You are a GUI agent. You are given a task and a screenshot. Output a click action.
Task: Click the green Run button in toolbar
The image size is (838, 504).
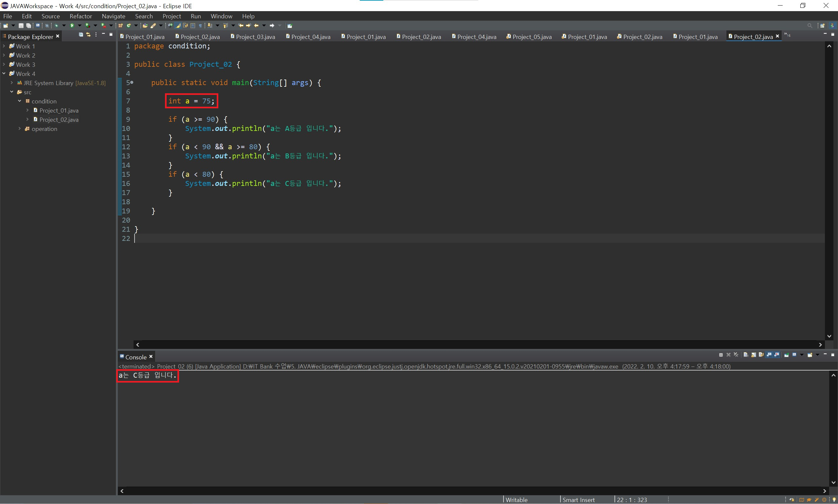[x=72, y=26]
